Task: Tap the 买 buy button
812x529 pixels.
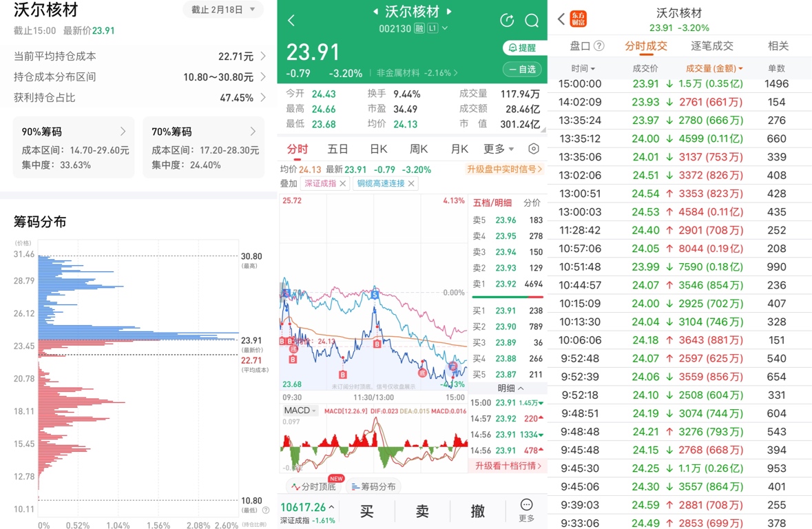Action: click(x=366, y=511)
